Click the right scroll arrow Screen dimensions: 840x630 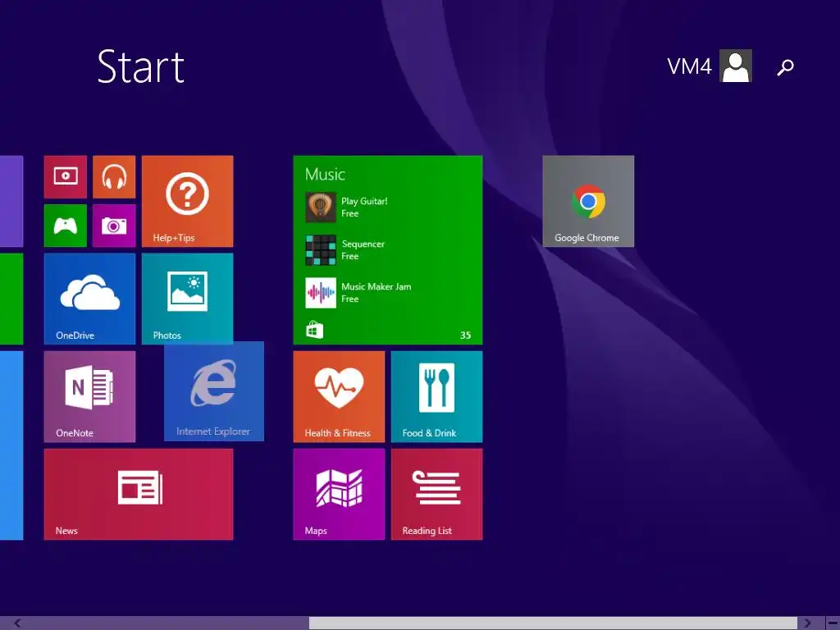coord(807,623)
